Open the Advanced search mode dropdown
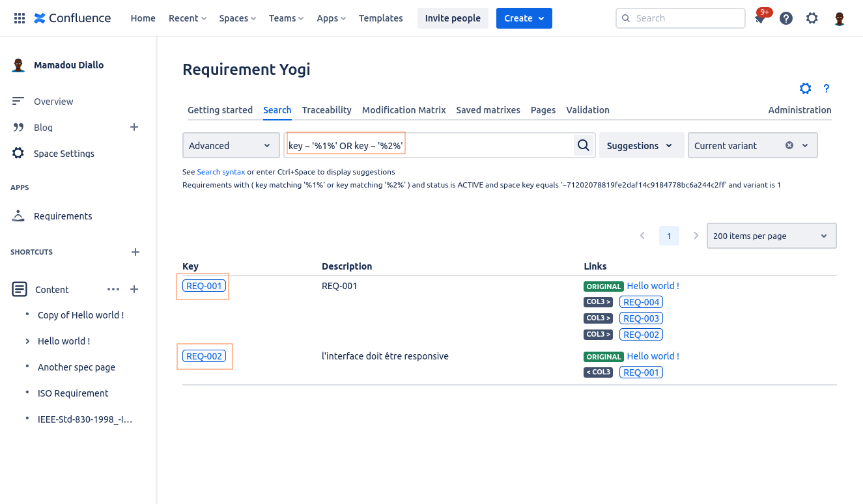The height and width of the screenshot is (504, 863). coord(231,145)
